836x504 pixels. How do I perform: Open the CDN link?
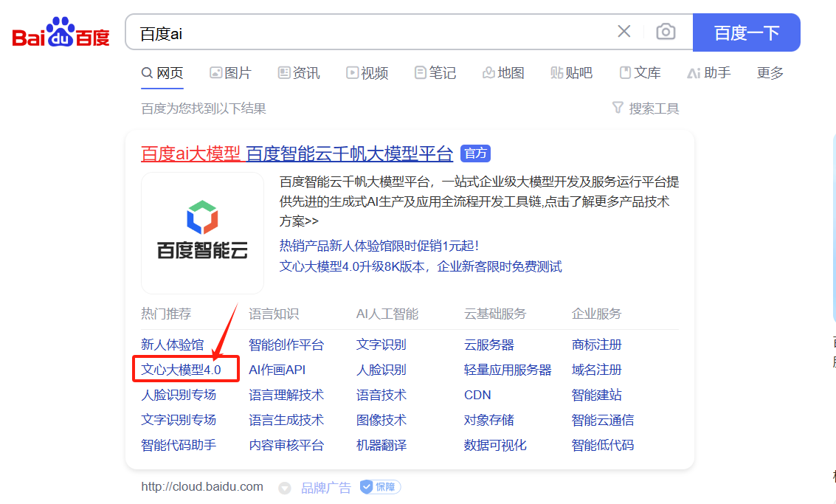click(x=477, y=396)
